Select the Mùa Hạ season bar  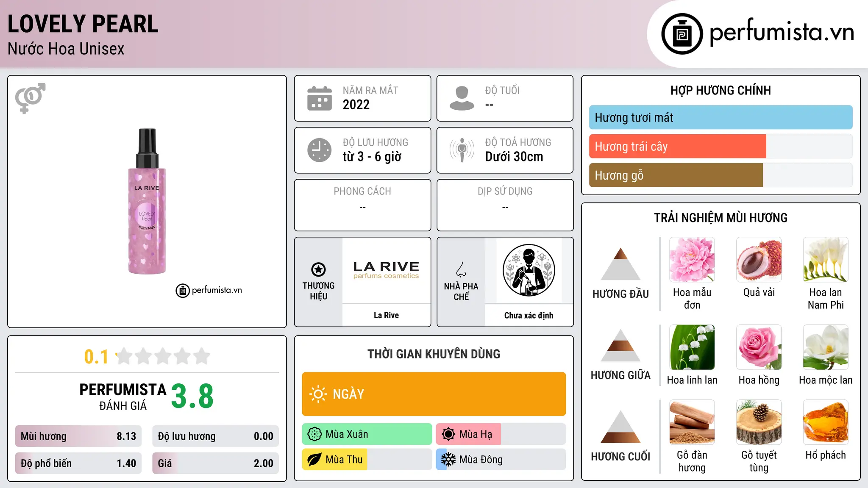[501, 434]
